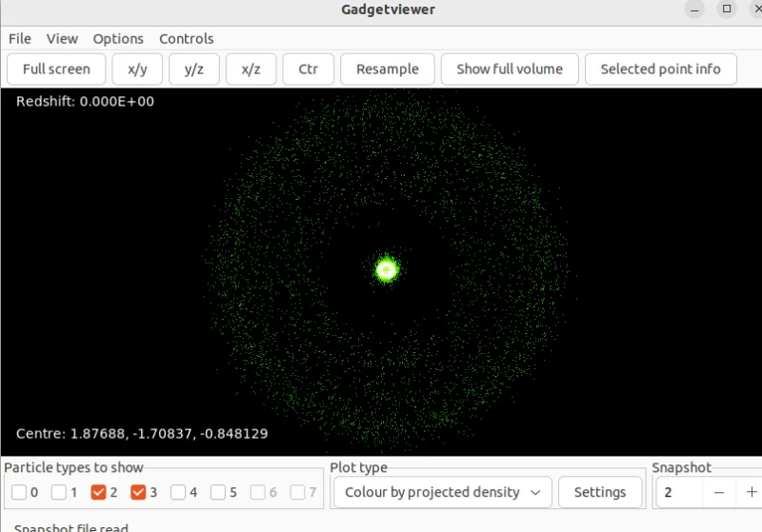Open plot type Settings

click(600, 492)
